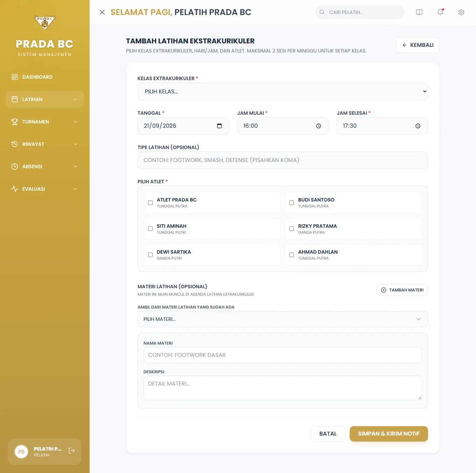The width and height of the screenshot is (476, 473).
Task: Open the book guide icon
Action: (419, 12)
